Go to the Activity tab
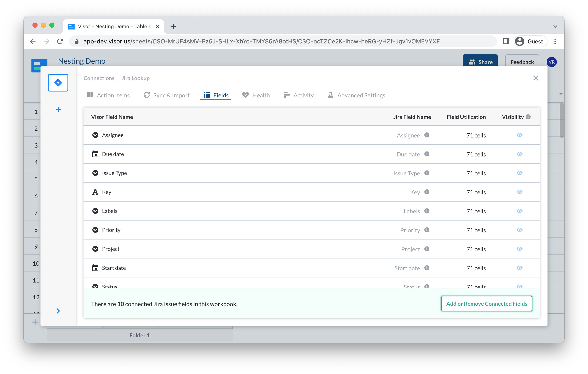This screenshot has width=588, height=374. (298, 95)
